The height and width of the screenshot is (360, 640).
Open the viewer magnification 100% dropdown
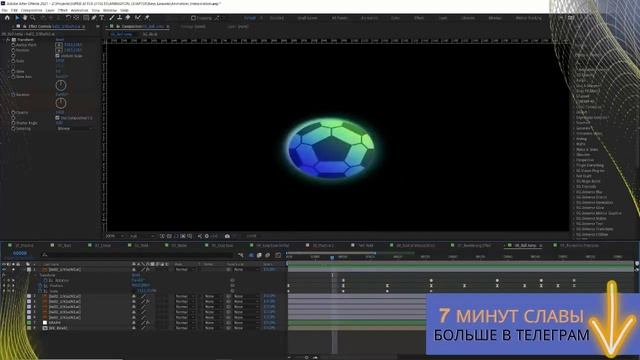pos(115,236)
